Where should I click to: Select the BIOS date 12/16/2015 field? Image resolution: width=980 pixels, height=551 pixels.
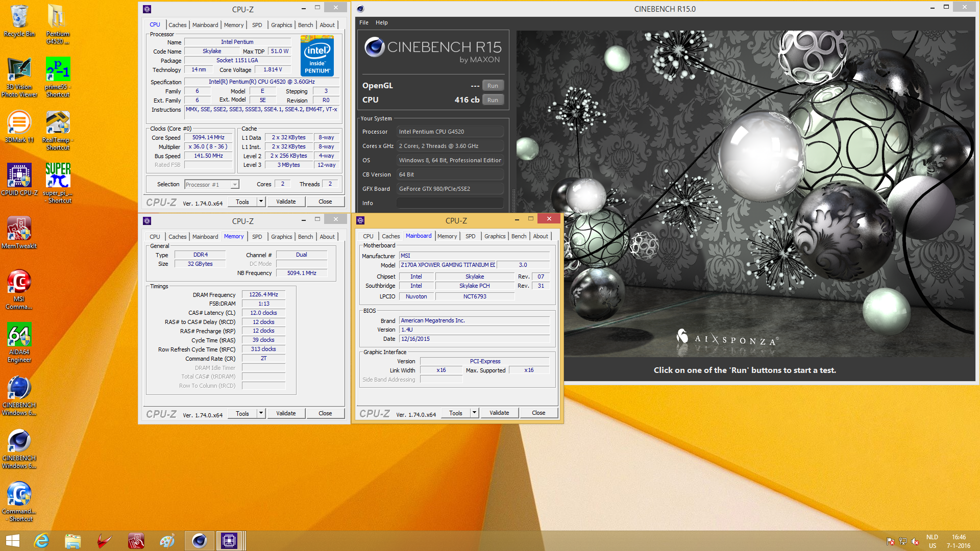pos(474,339)
